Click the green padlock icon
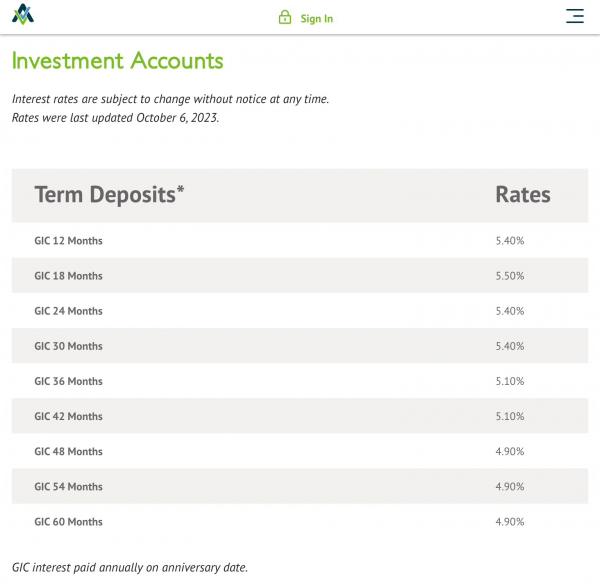 point(285,17)
